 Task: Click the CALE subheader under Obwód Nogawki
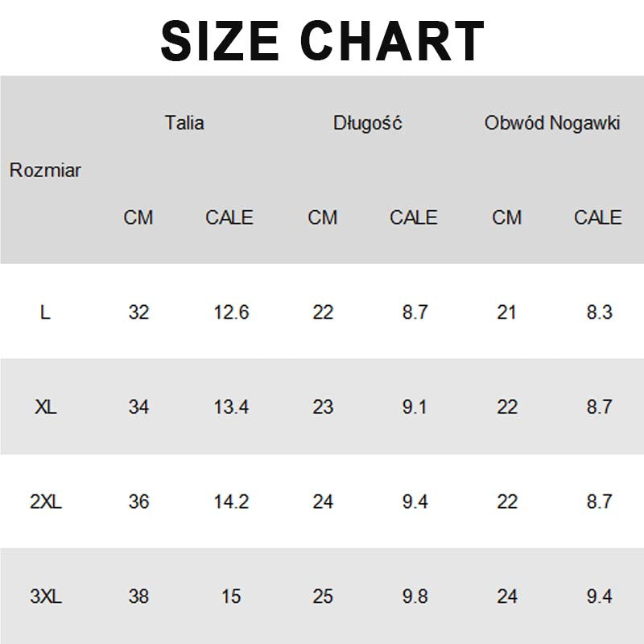tap(598, 217)
